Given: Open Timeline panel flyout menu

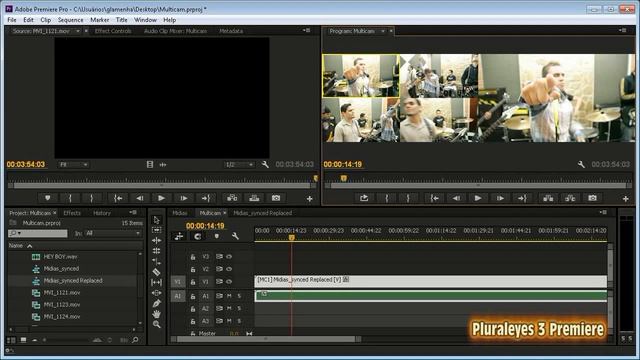Looking at the screenshot, I should click(x=603, y=213).
